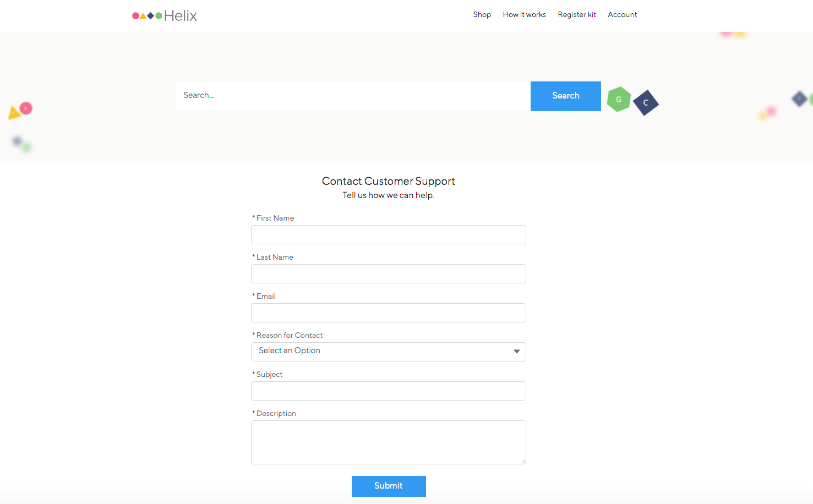This screenshot has width=813, height=504.
Task: Open the Account page
Action: click(x=622, y=15)
